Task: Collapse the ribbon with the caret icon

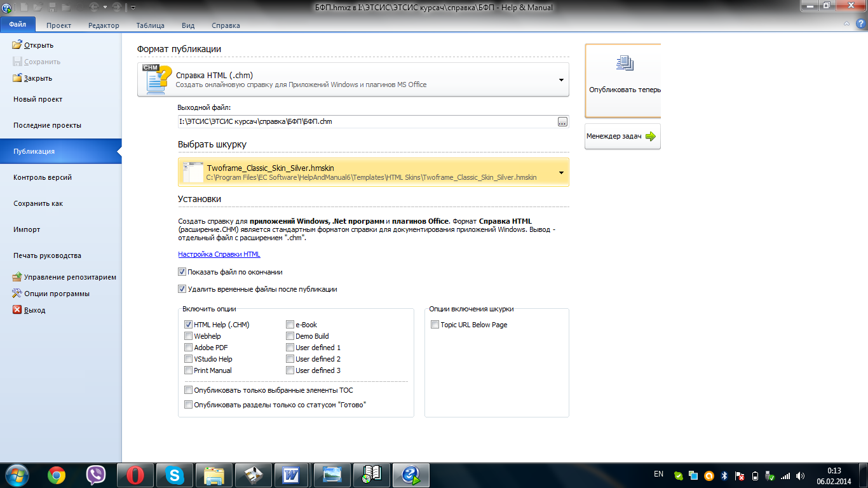Action: pyautogui.click(x=847, y=24)
